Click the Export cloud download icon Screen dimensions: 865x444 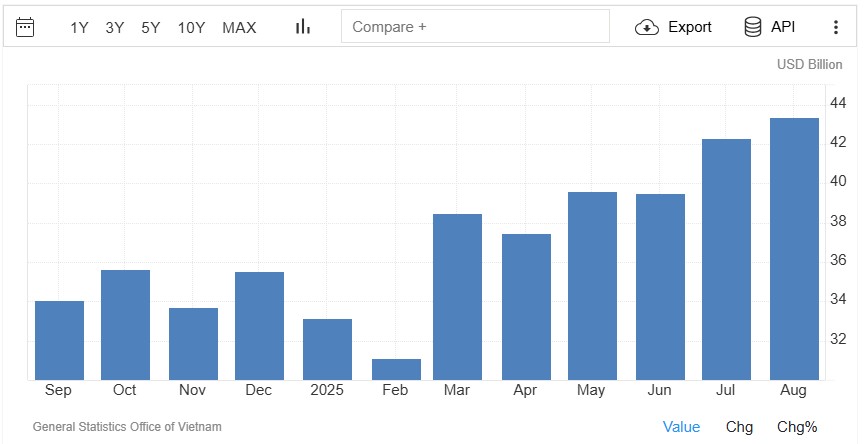648,27
